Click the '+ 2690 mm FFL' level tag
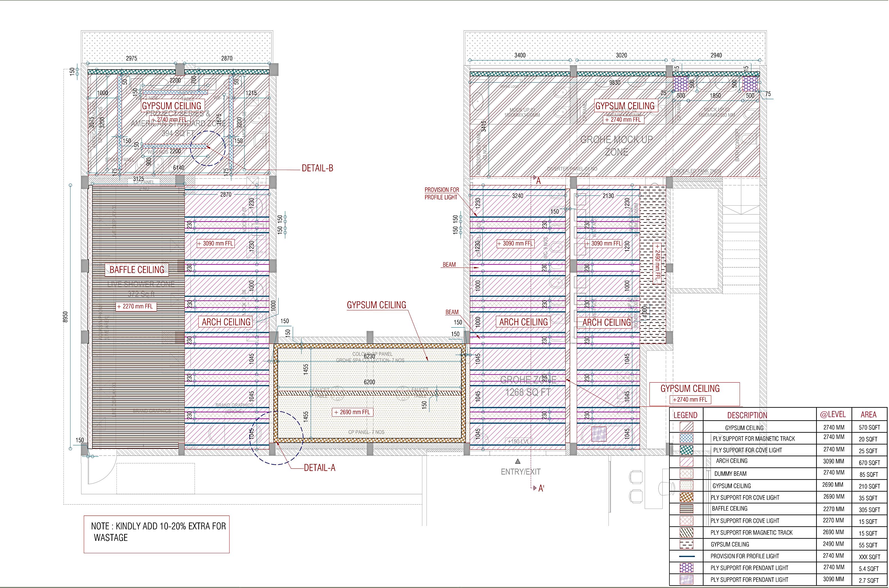 352,412
